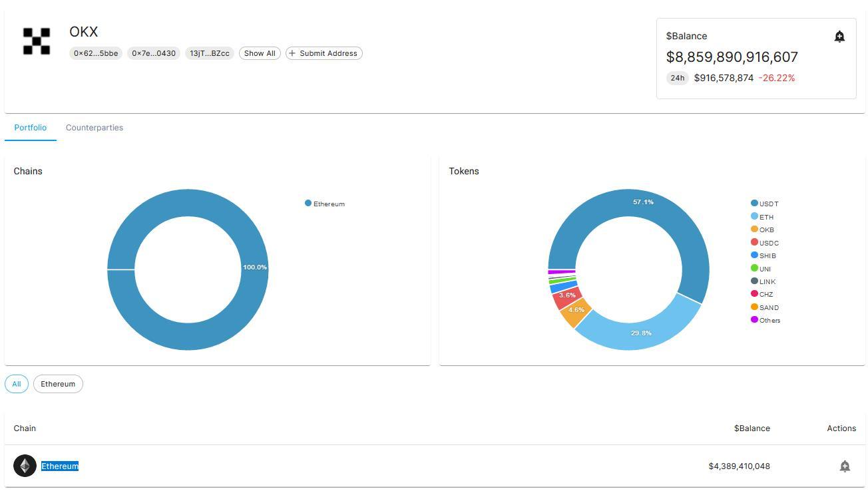The height and width of the screenshot is (491, 868).
Task: Toggle SHIB legend entry
Action: tap(763, 255)
